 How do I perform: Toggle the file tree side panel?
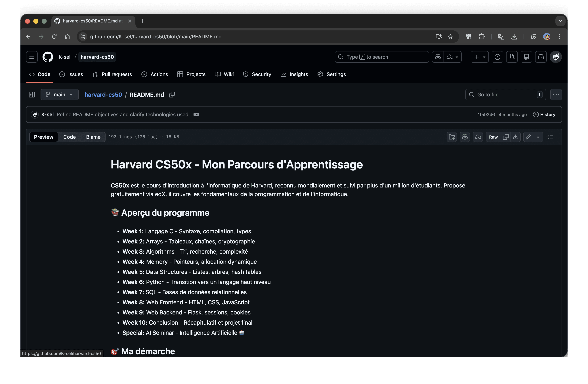pyautogui.click(x=32, y=94)
